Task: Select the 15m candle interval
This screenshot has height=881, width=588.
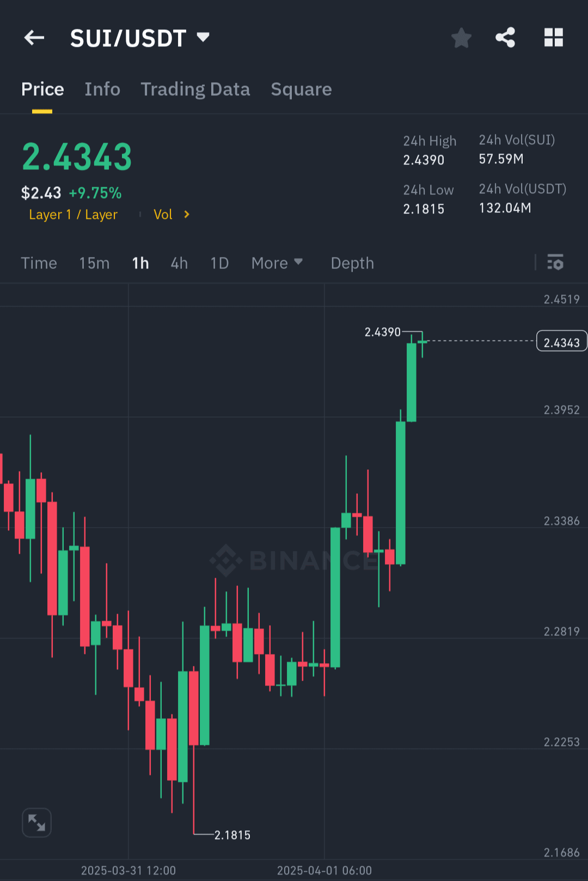Action: tap(94, 263)
